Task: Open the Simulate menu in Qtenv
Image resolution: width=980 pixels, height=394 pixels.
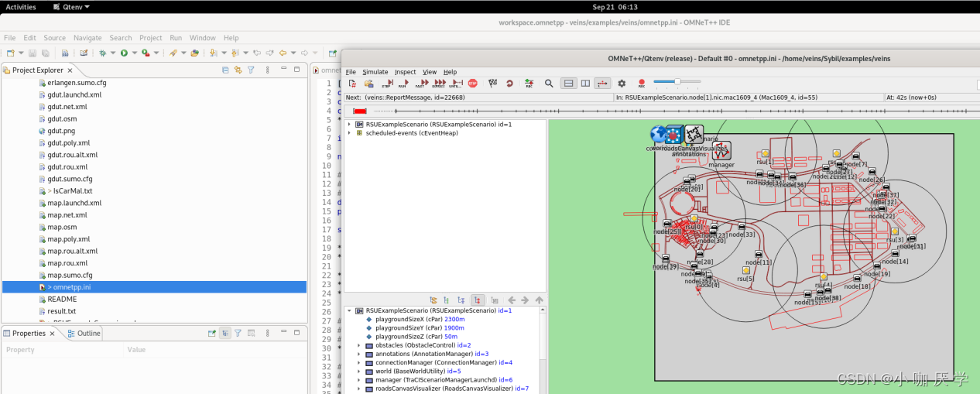Action: point(375,72)
